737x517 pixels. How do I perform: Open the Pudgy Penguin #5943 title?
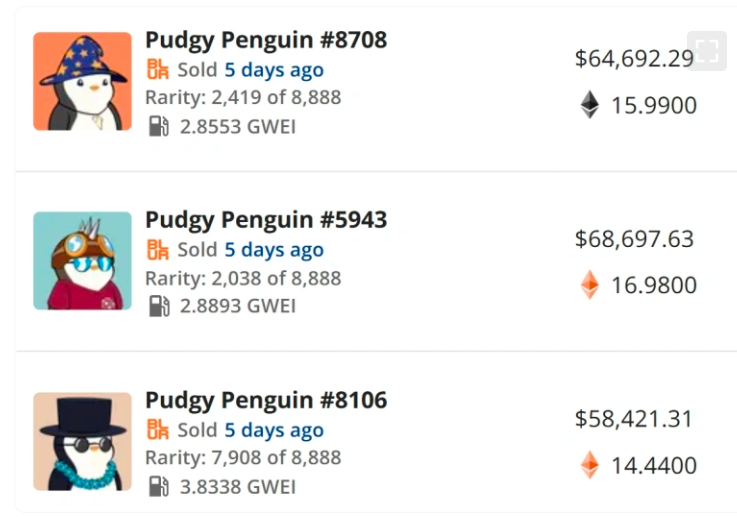pyautogui.click(x=266, y=220)
